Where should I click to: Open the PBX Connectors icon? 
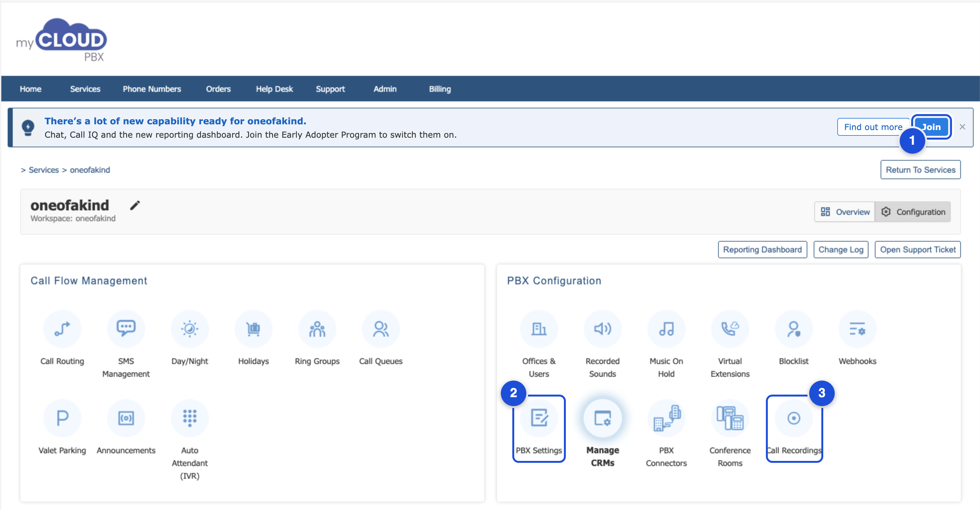pyautogui.click(x=666, y=418)
